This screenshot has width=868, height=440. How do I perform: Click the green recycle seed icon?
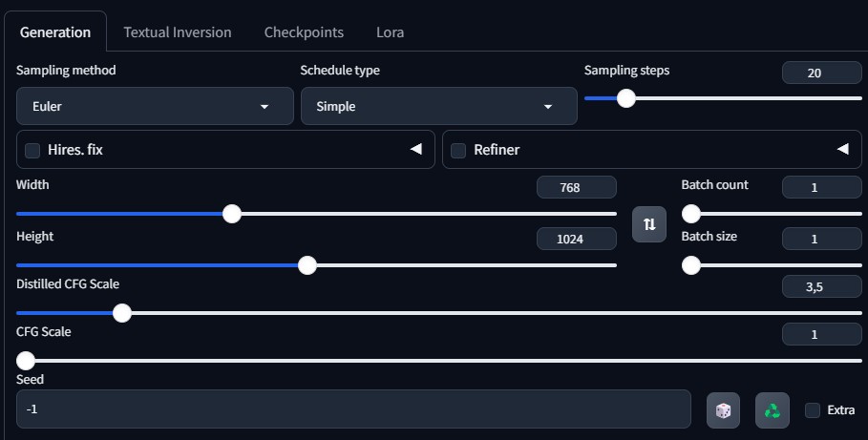click(773, 410)
